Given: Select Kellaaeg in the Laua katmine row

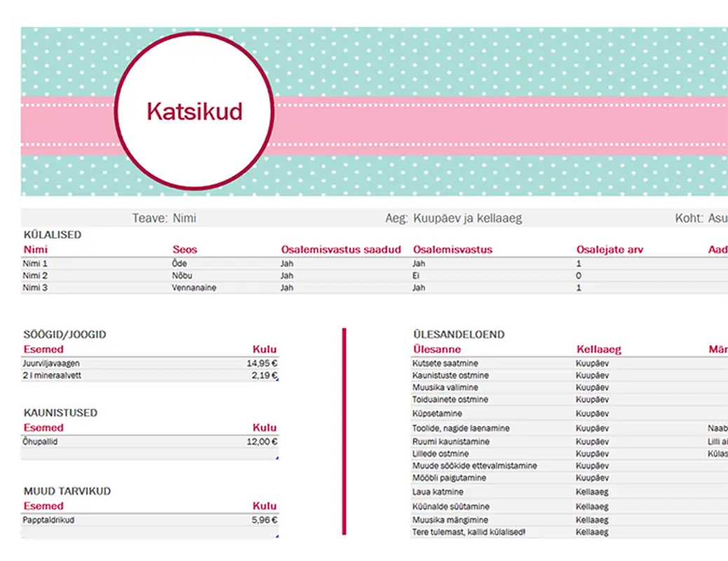Looking at the screenshot, I should click(x=592, y=492).
